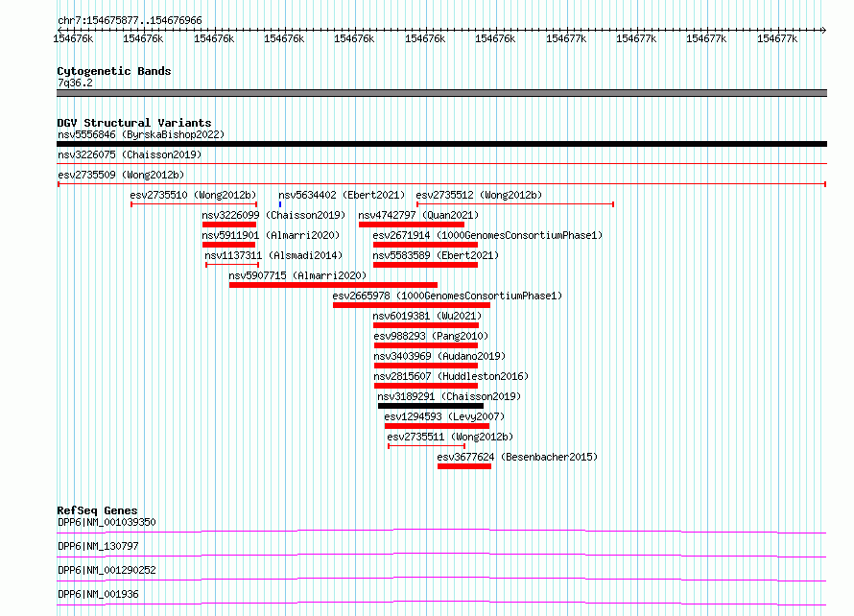Open esv988293 (Pang2010) variant label
854x616 pixels.
click(431, 336)
